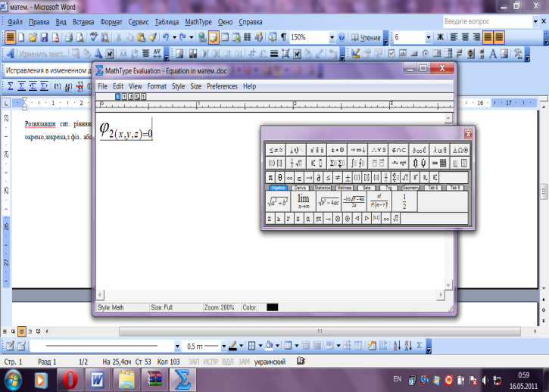The height and width of the screenshot is (392, 549).
Task: Click the Word horizontal scrollbar thumb
Action: tap(320, 331)
